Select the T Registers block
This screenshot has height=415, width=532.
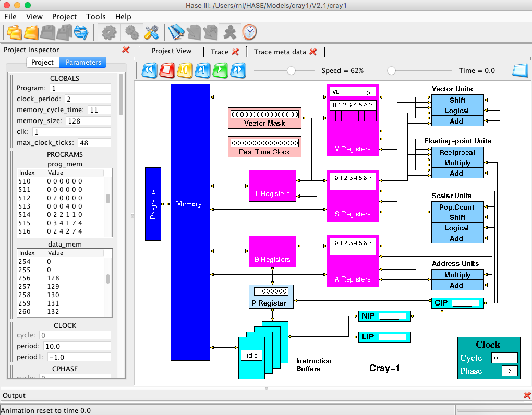click(x=272, y=186)
